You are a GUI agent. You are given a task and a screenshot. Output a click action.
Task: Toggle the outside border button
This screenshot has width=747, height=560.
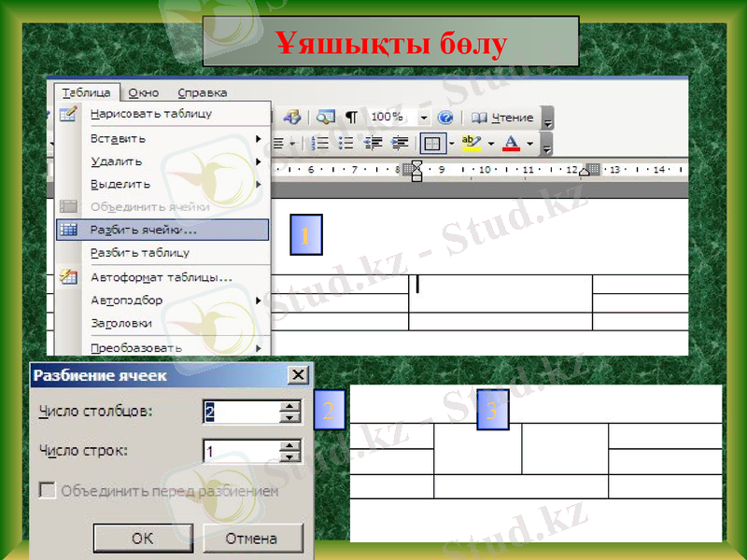431,142
